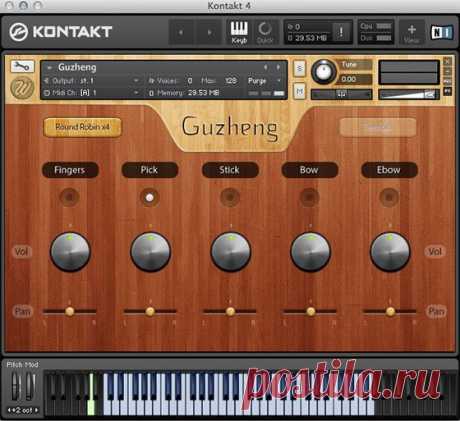Screen dimensions: 460x421
Task: Move the Pick Pan slider
Action: [150, 311]
